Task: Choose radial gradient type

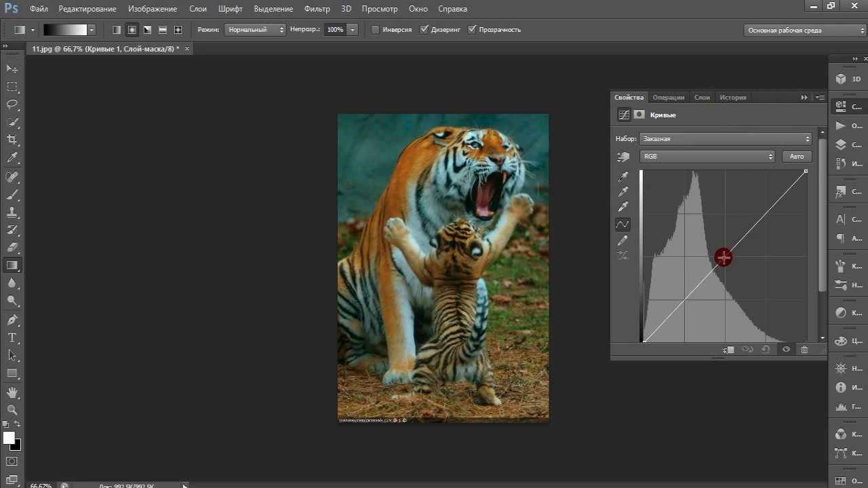Action: (132, 30)
